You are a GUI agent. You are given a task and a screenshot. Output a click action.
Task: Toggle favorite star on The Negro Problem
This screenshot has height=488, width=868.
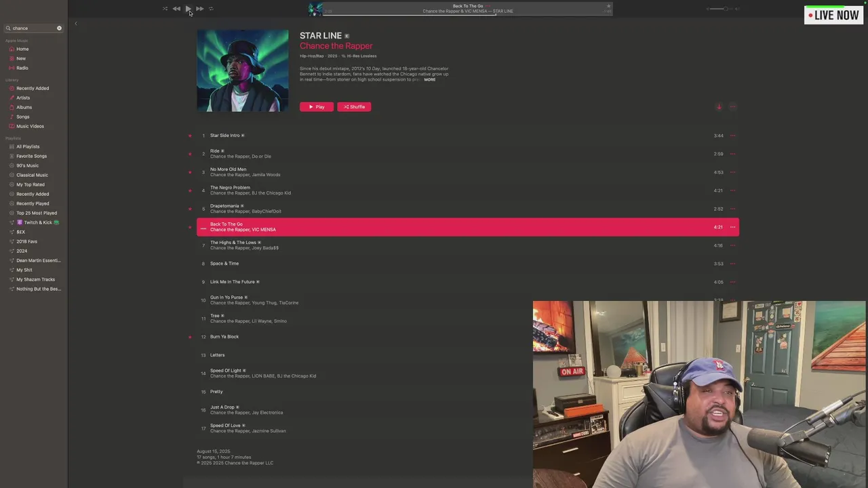click(190, 190)
